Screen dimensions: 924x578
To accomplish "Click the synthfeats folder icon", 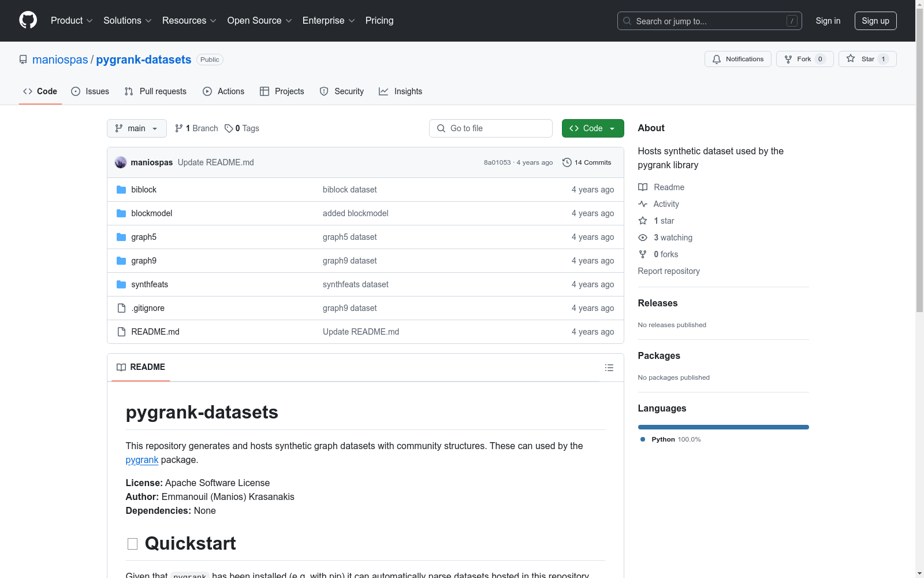I will pos(121,284).
